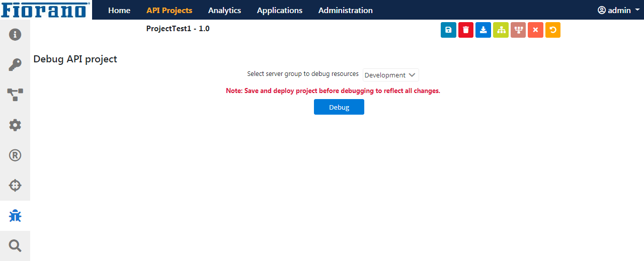Open the project info sidebar icon
Viewport: 644px width, 261px height.
(x=15, y=35)
